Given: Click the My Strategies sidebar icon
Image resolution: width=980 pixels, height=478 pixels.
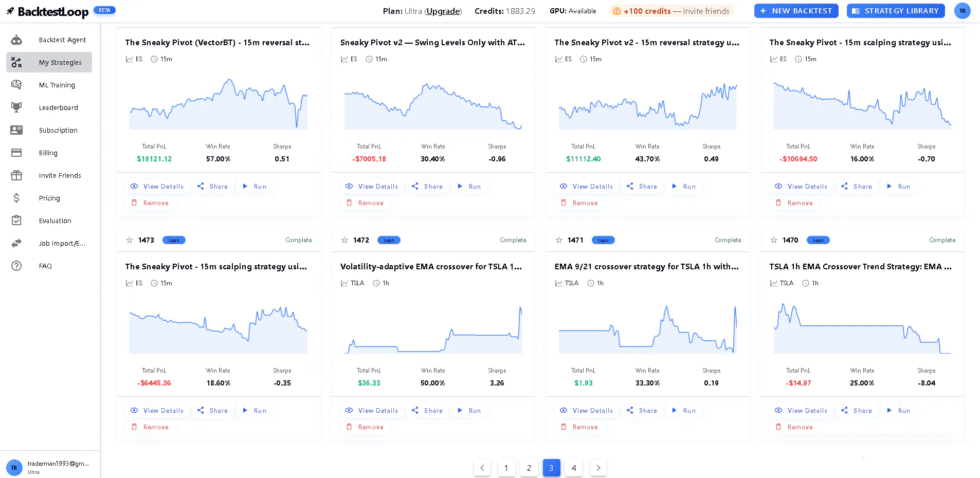Looking at the screenshot, I should [16, 62].
